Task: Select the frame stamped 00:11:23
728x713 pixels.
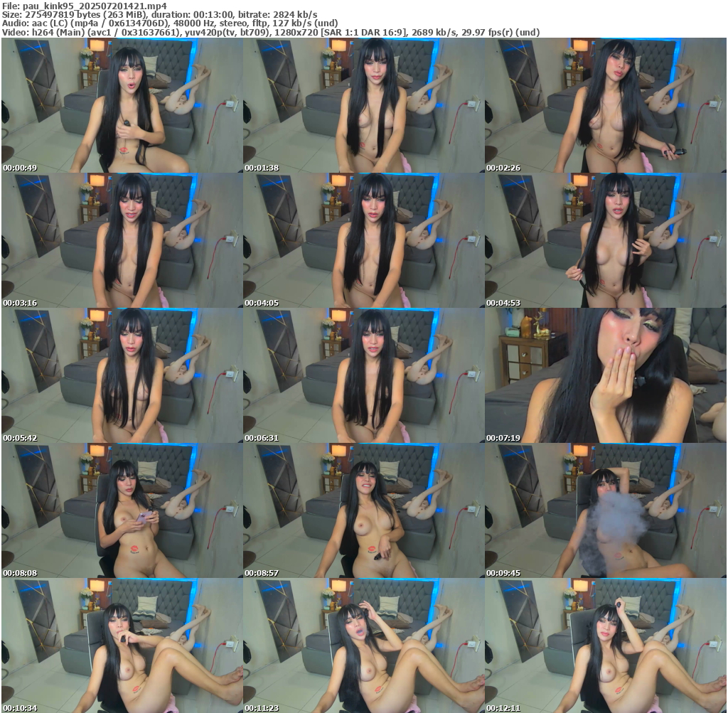Action: click(363, 645)
